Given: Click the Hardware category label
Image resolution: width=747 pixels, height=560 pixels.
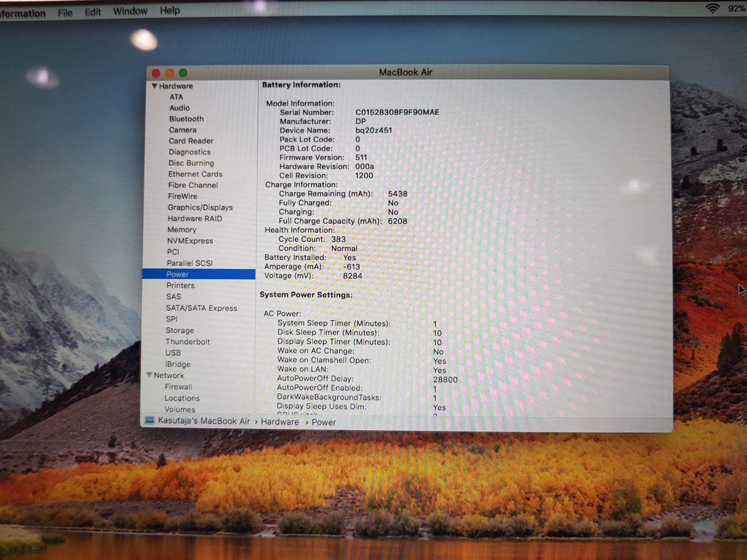Looking at the screenshot, I should click(176, 86).
